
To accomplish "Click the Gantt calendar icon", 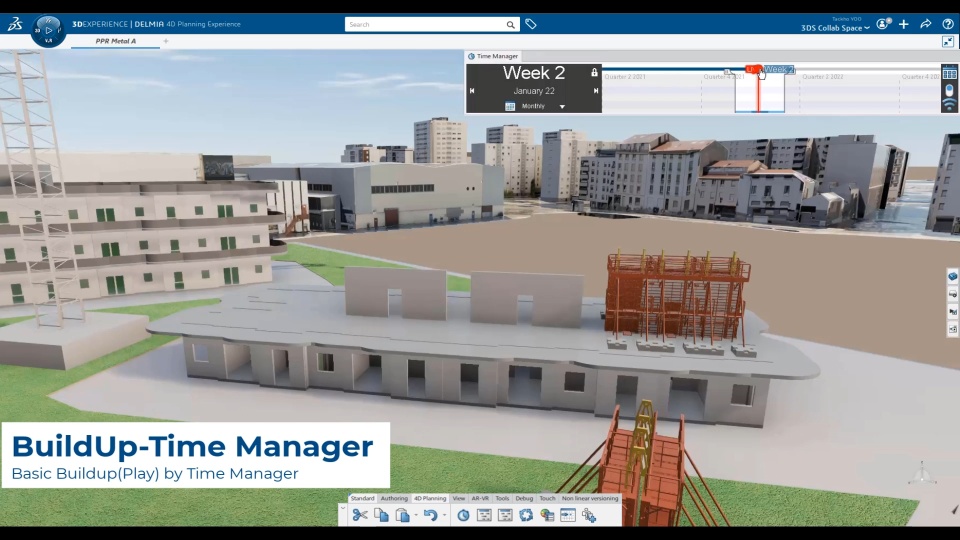I will (x=568, y=516).
